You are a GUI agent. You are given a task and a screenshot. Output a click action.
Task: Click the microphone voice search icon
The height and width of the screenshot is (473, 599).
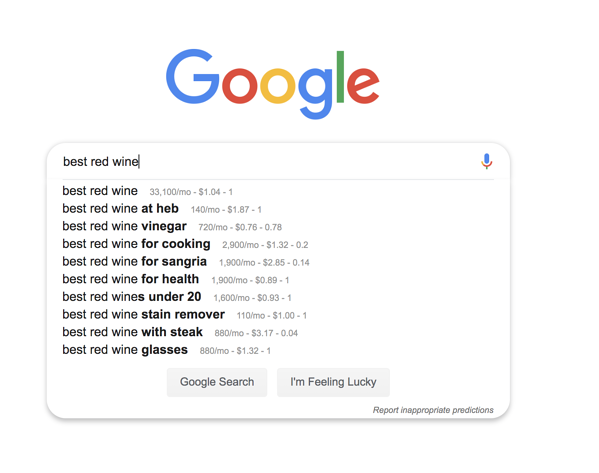click(x=486, y=161)
